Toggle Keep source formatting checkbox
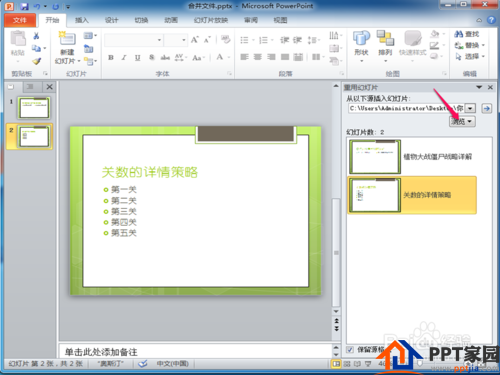 pyautogui.click(x=350, y=350)
